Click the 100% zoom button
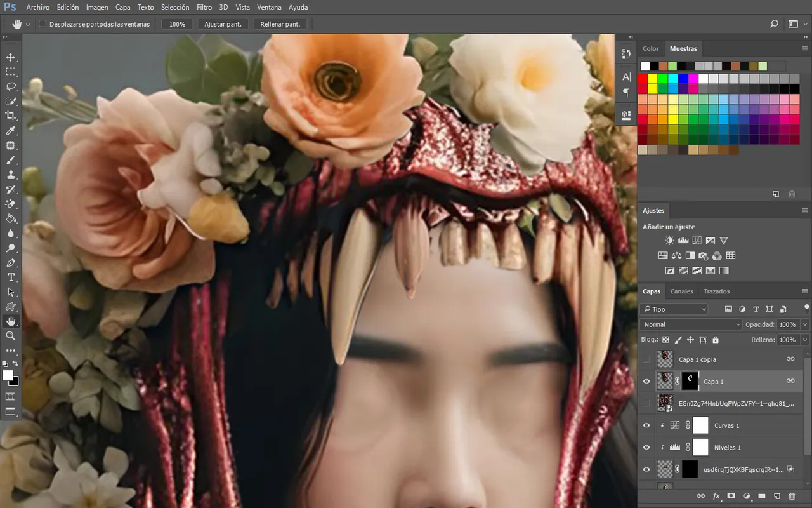This screenshot has height=508, width=812. (x=178, y=24)
